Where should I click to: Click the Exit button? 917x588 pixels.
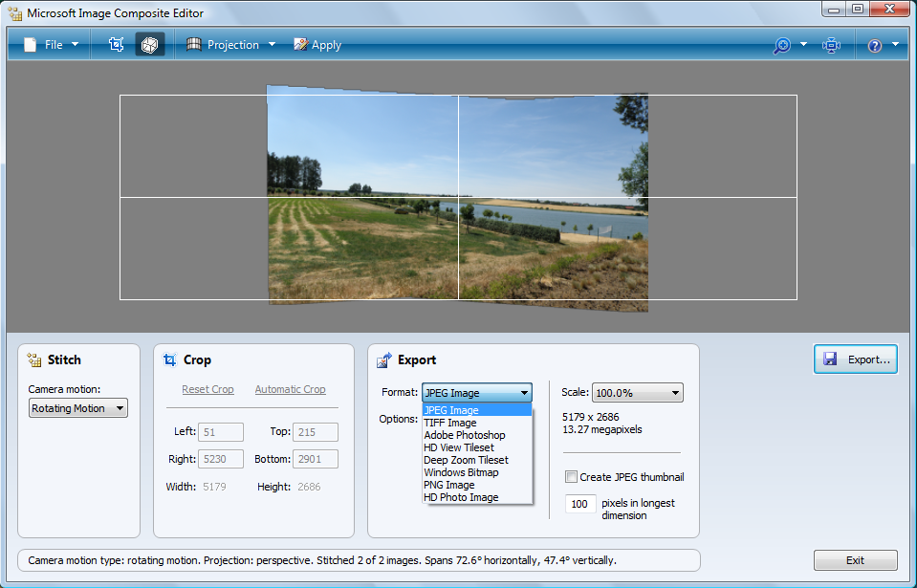coord(856,560)
